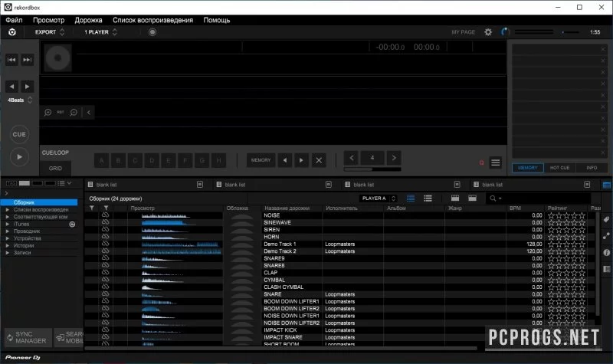
Task: Change the 4Beats jump size stepper
Action: (20, 100)
